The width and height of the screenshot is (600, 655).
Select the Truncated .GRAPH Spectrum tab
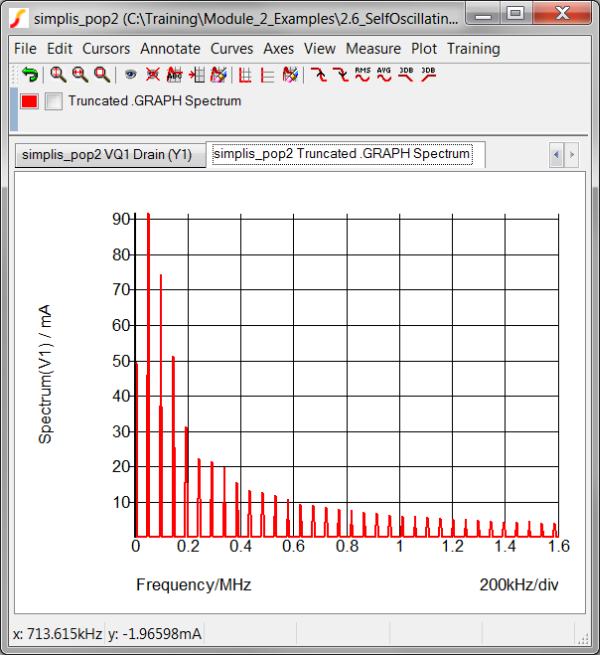click(x=342, y=154)
